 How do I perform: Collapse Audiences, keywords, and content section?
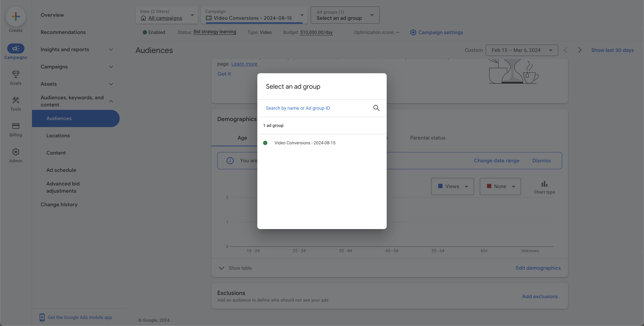(x=111, y=101)
